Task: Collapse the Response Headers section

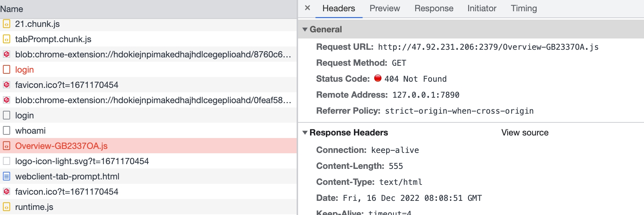Action: tap(305, 133)
